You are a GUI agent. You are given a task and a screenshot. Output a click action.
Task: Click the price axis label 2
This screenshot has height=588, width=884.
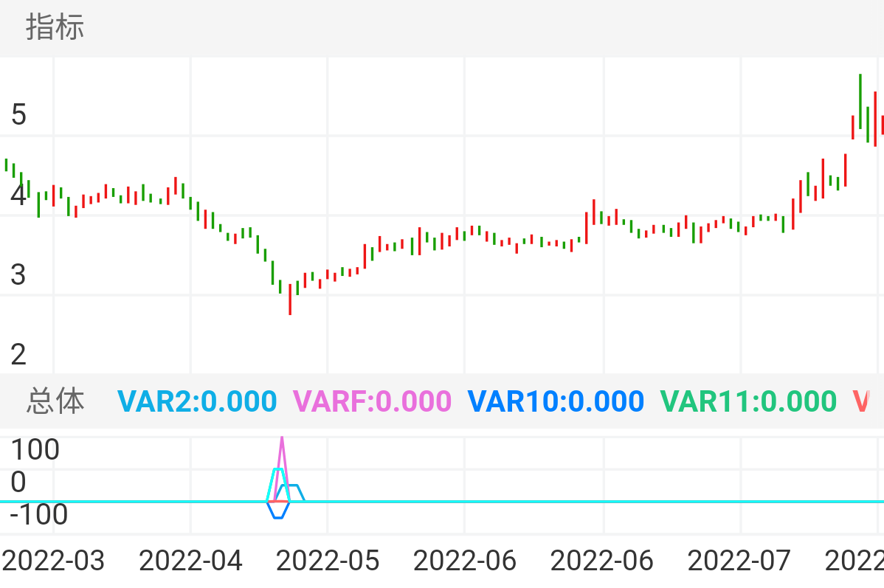(x=18, y=355)
